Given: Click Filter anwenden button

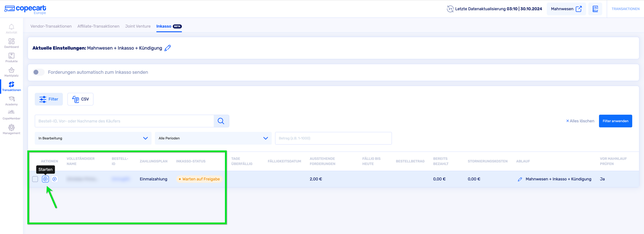Looking at the screenshot, I should pos(615,121).
